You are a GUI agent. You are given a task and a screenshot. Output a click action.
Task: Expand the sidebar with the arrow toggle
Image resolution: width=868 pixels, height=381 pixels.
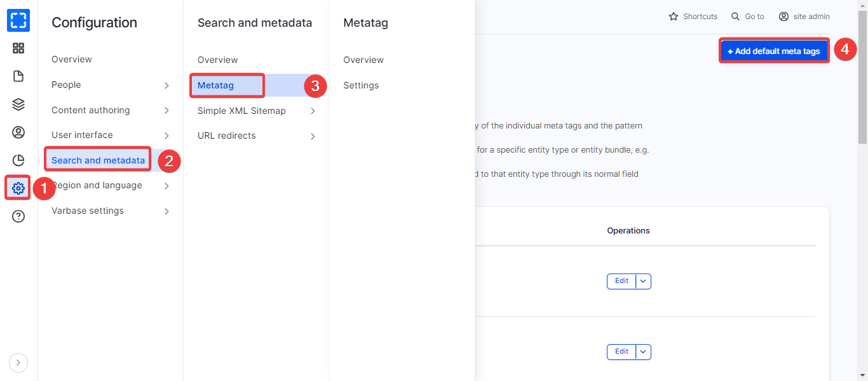coord(18,363)
